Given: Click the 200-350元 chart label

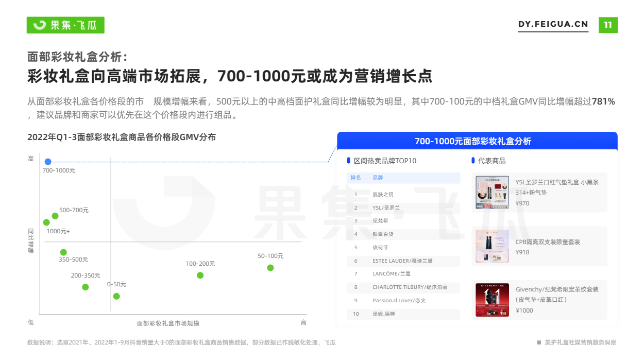Looking at the screenshot, I should (86, 275).
